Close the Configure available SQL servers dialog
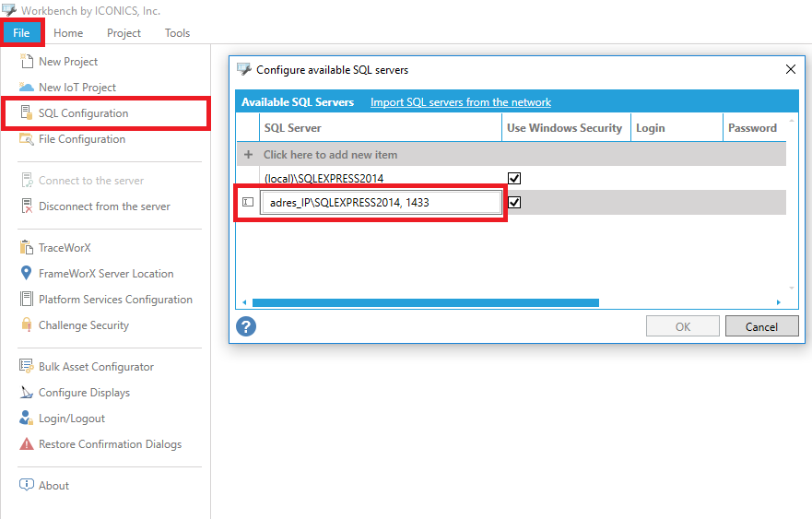The image size is (812, 519). [790, 69]
